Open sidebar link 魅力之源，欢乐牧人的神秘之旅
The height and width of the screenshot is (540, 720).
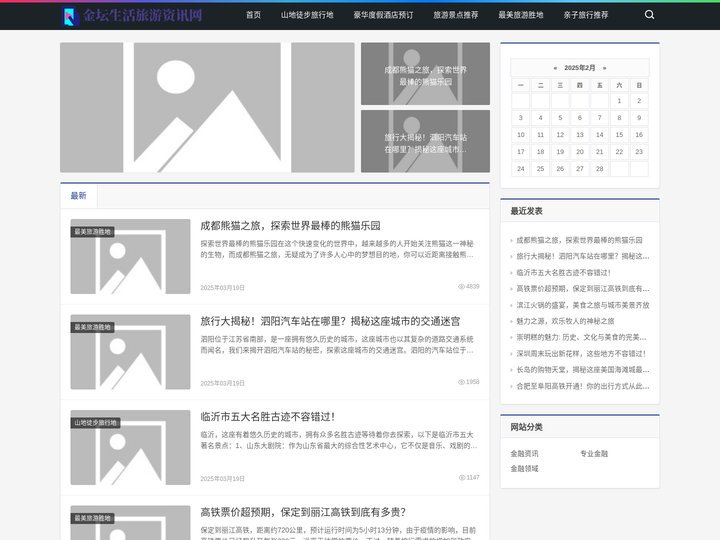click(x=565, y=321)
